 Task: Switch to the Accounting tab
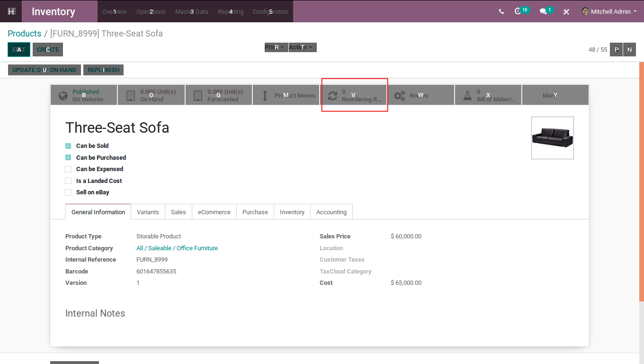[331, 212]
